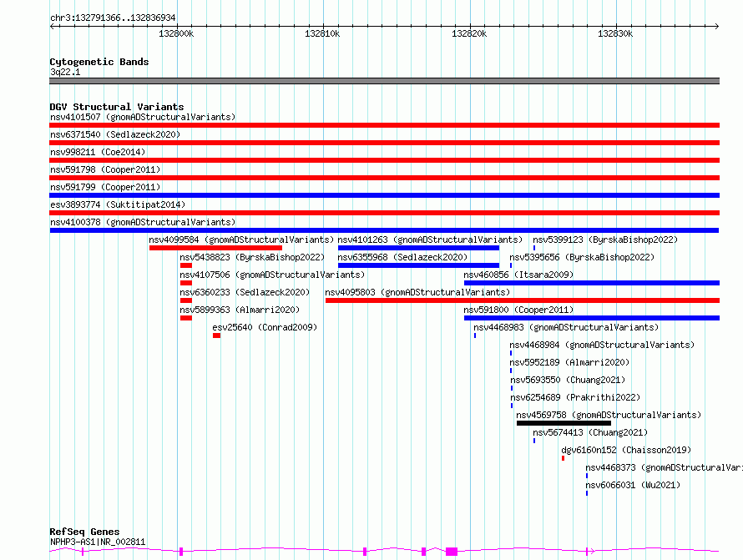Click the NPHP3-AS1|NR_002811 gene label

click(x=98, y=542)
